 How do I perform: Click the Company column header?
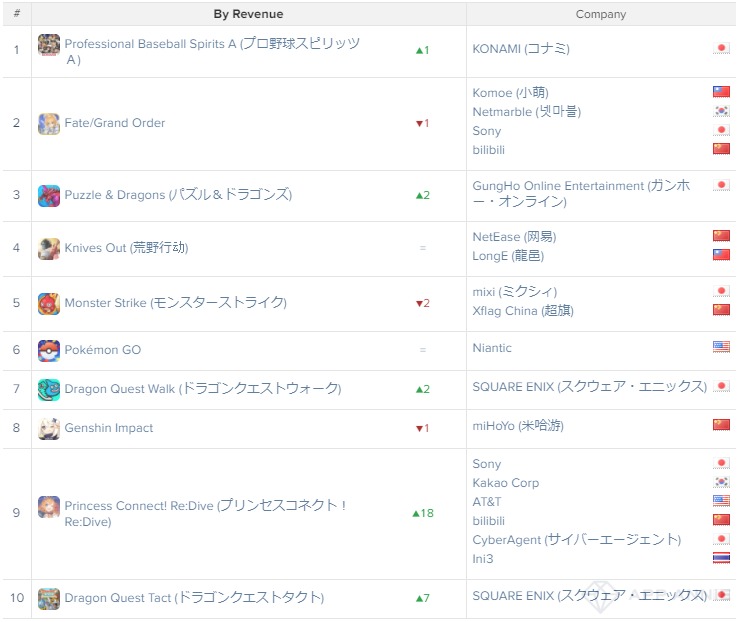601,14
